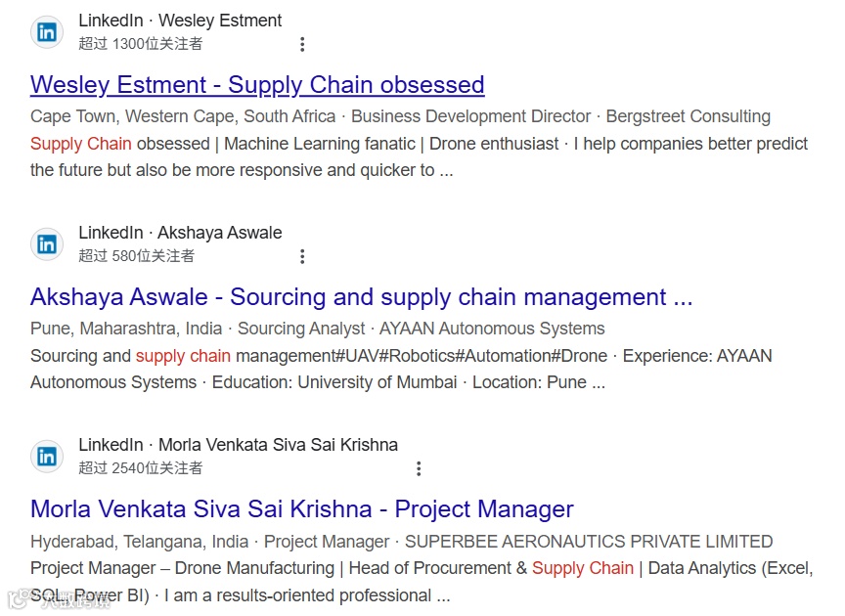Click the "超过 1300位关注者" follower text
The image size is (845, 616).
(x=141, y=44)
